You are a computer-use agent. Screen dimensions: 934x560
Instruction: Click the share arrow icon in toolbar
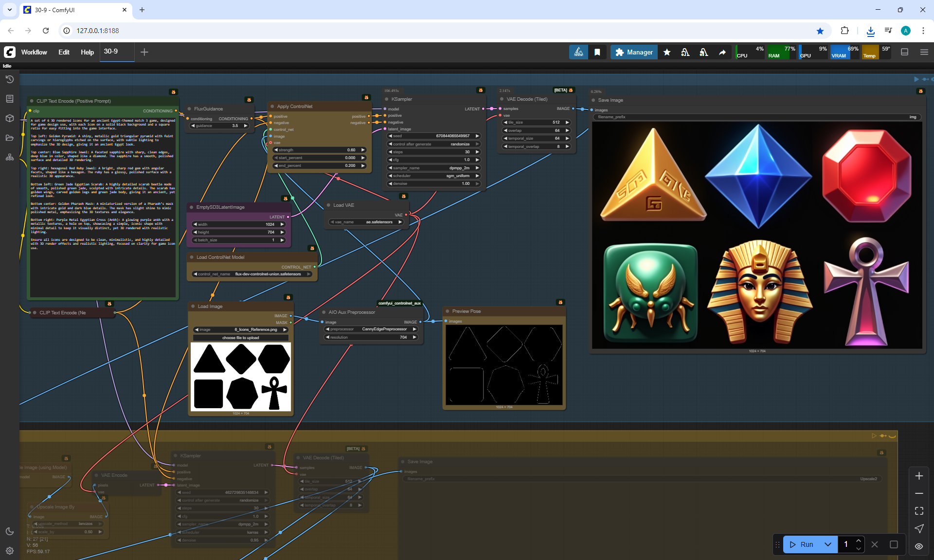coord(722,52)
